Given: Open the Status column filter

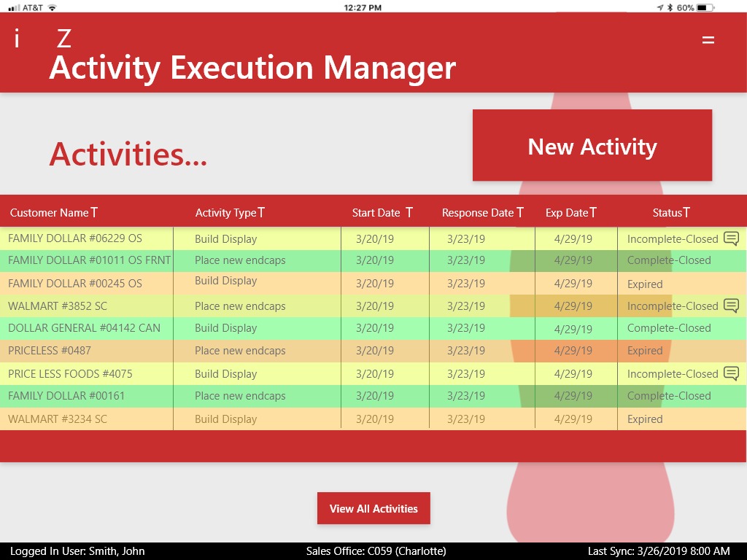Looking at the screenshot, I should pos(686,212).
